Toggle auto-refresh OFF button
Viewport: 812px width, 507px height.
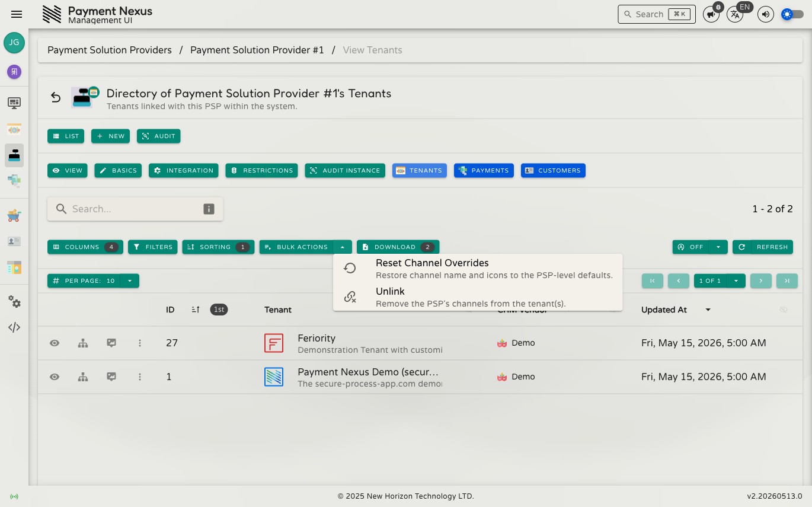(x=690, y=247)
